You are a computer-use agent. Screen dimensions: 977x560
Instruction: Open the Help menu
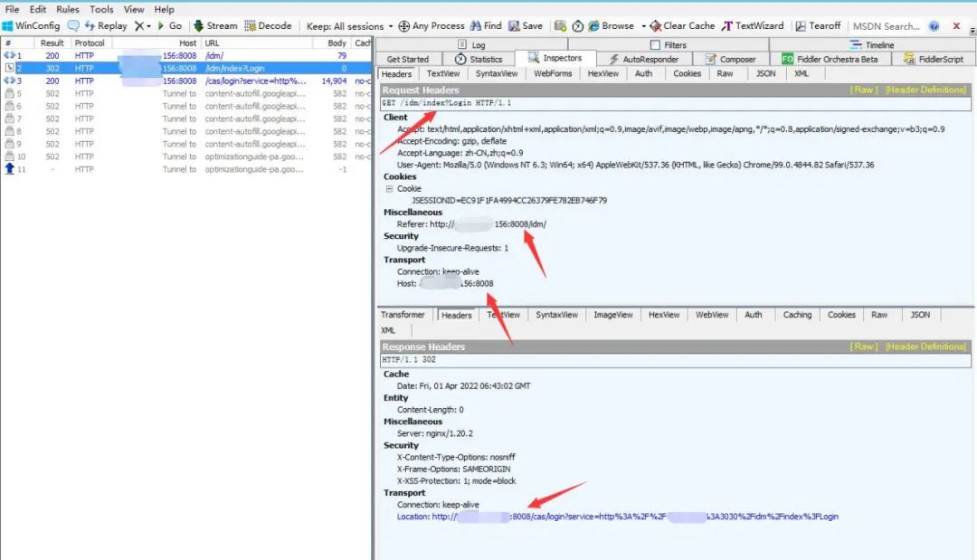pyautogui.click(x=164, y=9)
